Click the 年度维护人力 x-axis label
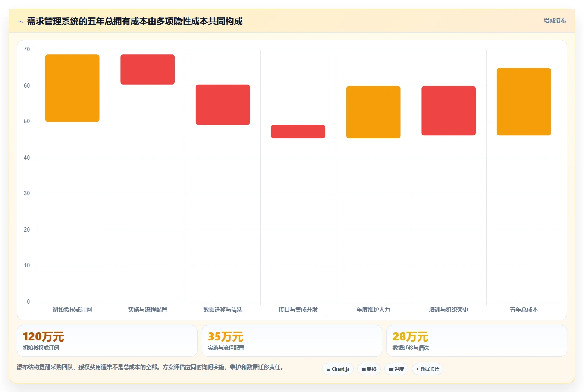This screenshot has width=584, height=392. pyautogui.click(x=374, y=310)
